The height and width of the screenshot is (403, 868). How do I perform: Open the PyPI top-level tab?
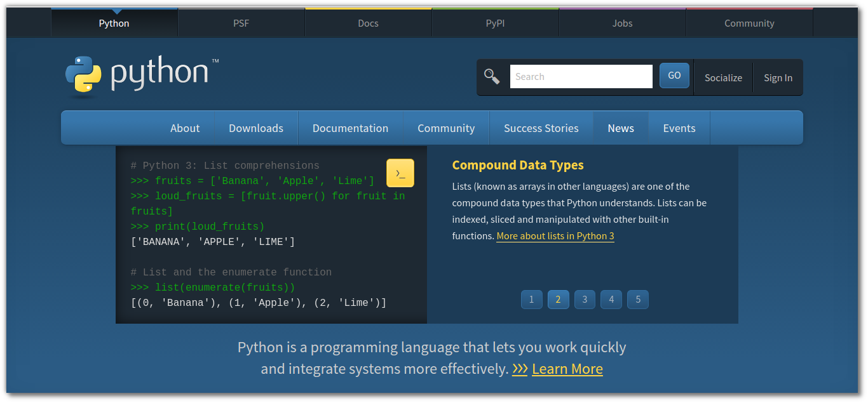496,23
